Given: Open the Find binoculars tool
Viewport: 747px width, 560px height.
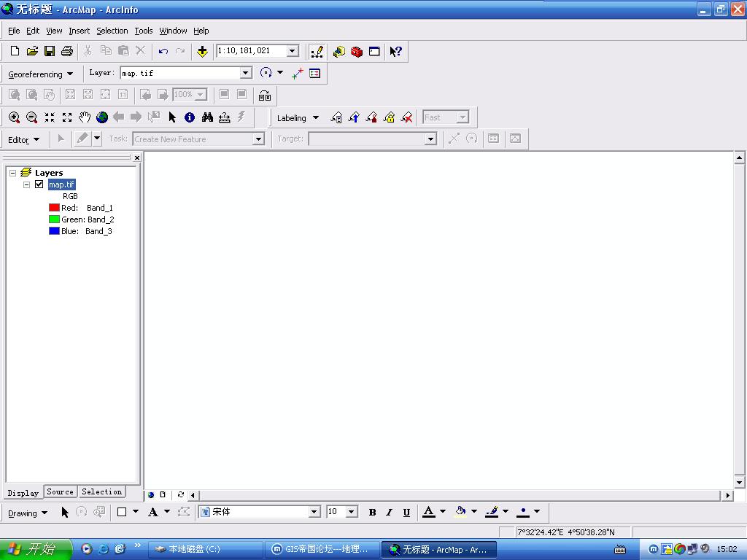Looking at the screenshot, I should coord(207,117).
